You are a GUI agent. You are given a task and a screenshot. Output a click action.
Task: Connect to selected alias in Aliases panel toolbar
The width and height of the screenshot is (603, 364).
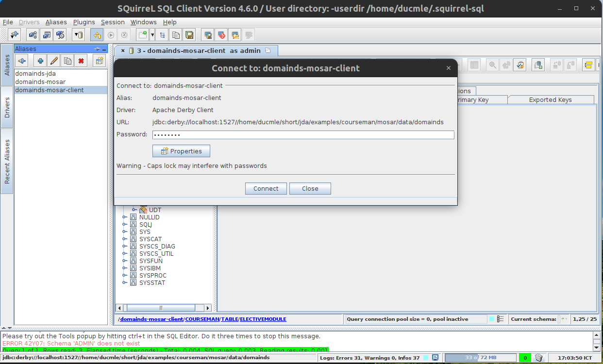tap(22, 61)
